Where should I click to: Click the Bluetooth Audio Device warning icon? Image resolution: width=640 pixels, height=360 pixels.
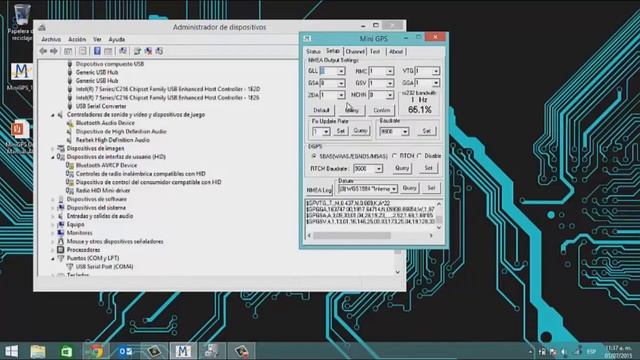[70, 123]
